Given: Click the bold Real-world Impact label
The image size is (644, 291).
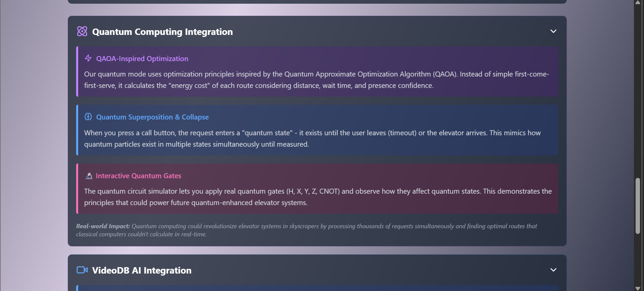Looking at the screenshot, I should [103, 226].
